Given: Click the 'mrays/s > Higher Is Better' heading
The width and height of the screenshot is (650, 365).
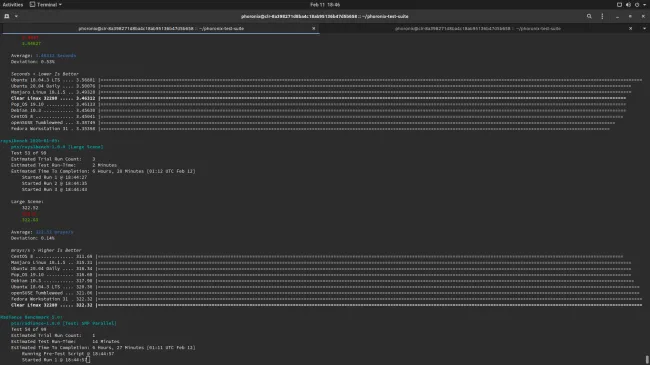Looking at the screenshot, I should (46, 250).
